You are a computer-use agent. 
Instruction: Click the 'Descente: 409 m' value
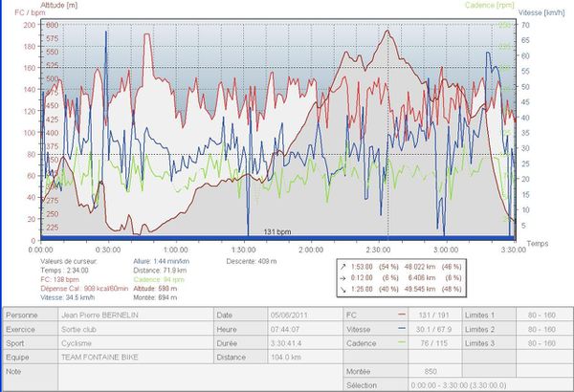(252, 261)
